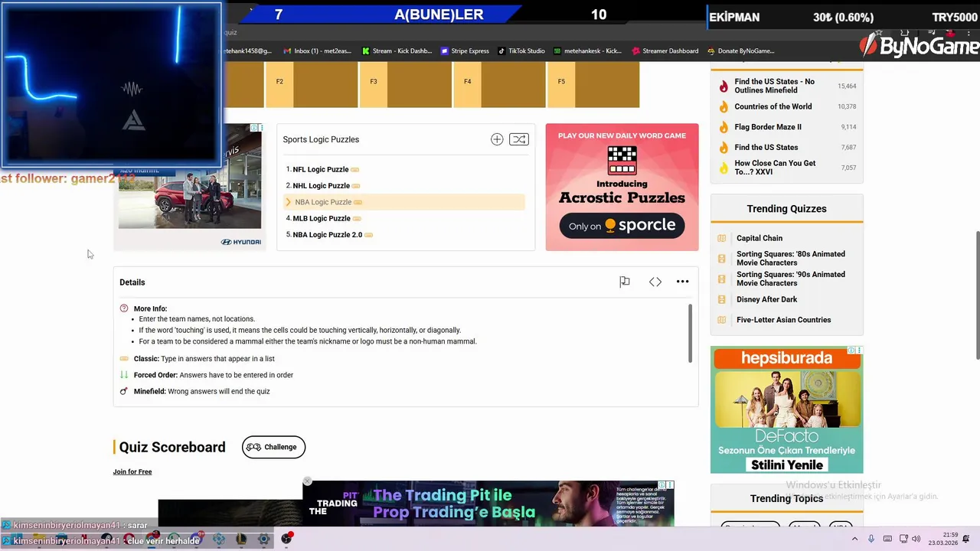
Task: Click the hepsiburada DeFacto advertisement
Action: pos(786,410)
